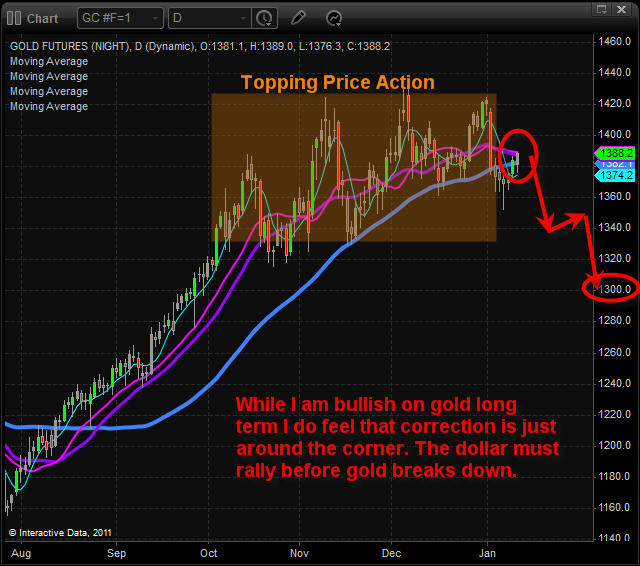Click the blue moving average price tag
The image size is (640, 566).
615,164
